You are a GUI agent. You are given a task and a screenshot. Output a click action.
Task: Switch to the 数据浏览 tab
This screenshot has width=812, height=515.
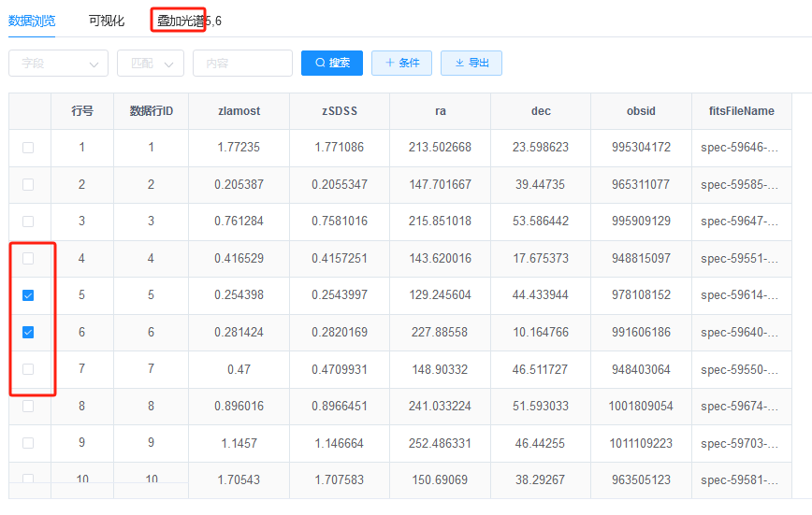click(x=31, y=21)
